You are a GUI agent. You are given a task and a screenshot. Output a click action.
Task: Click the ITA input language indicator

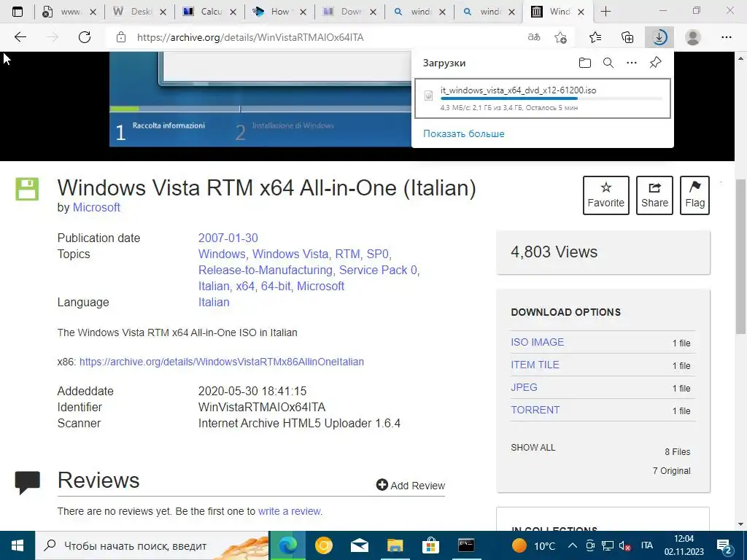[646, 545]
